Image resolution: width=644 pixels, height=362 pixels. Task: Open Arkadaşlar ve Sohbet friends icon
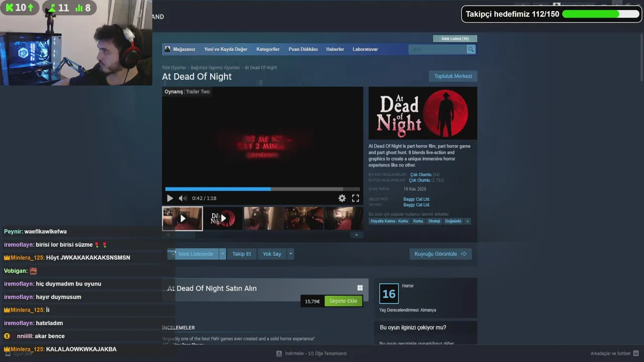point(636,353)
